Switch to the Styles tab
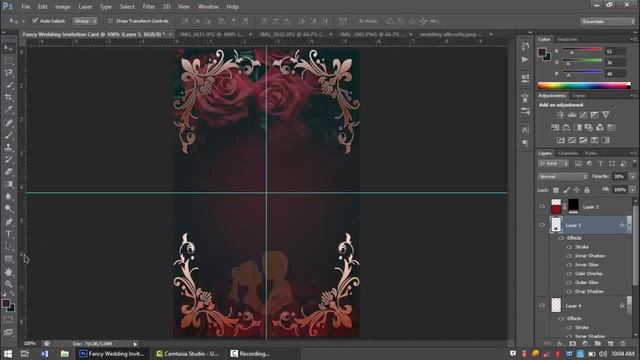This screenshot has height=360, width=640. pyautogui.click(x=579, y=96)
